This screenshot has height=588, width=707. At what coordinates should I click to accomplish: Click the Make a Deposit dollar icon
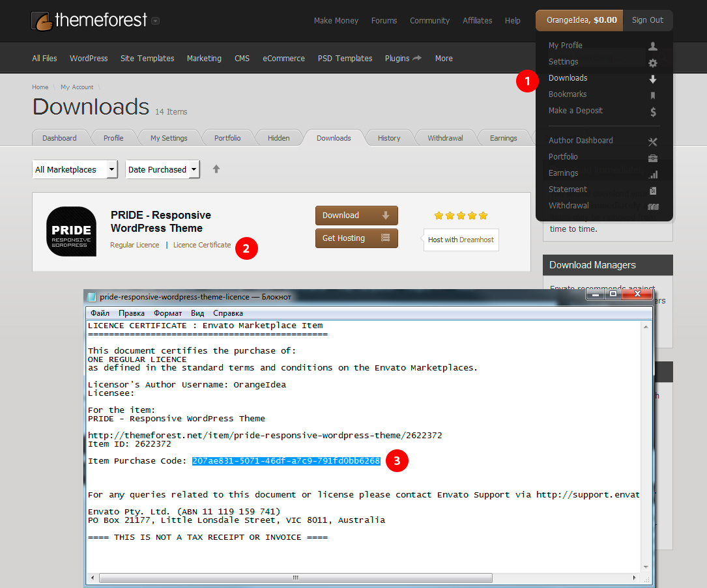click(653, 111)
